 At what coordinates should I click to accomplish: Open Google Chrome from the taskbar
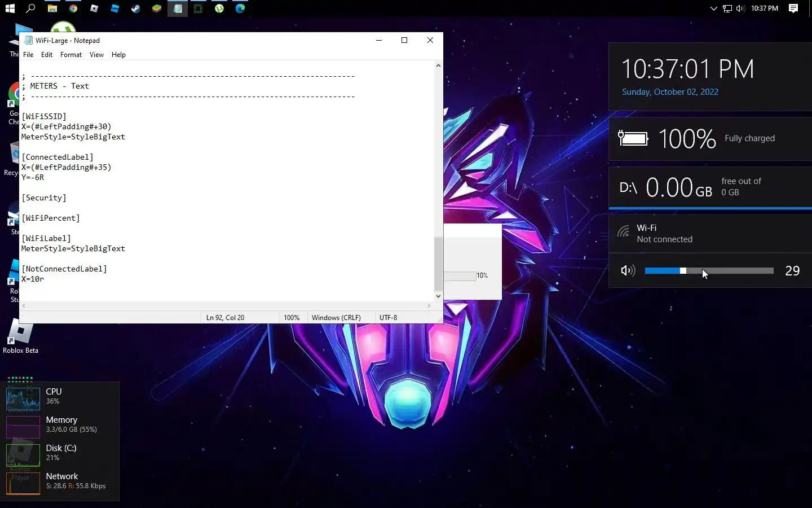[73, 8]
